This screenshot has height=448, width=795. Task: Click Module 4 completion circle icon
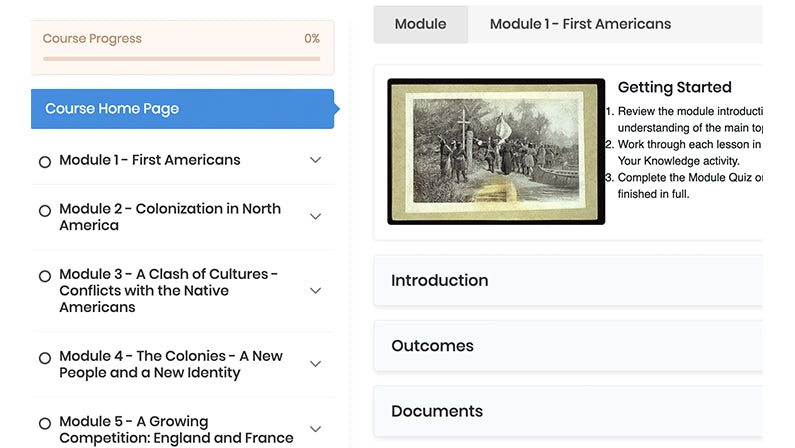coord(44,358)
